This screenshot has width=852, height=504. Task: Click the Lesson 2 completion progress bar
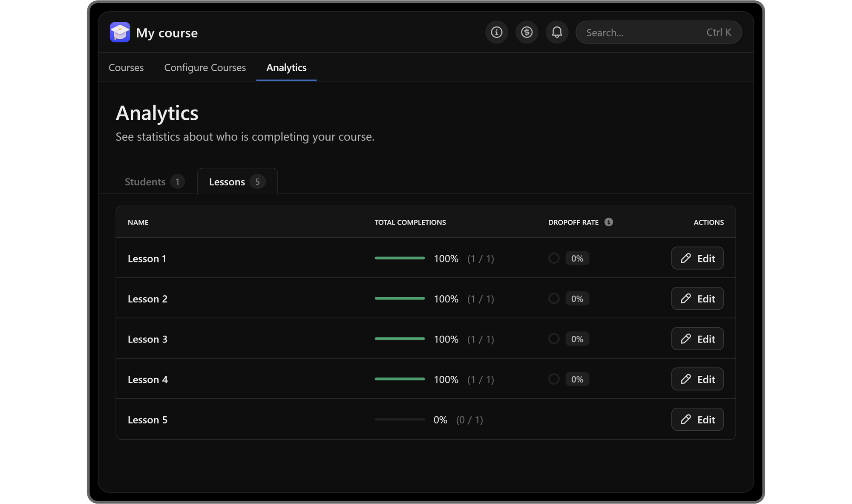400,298
